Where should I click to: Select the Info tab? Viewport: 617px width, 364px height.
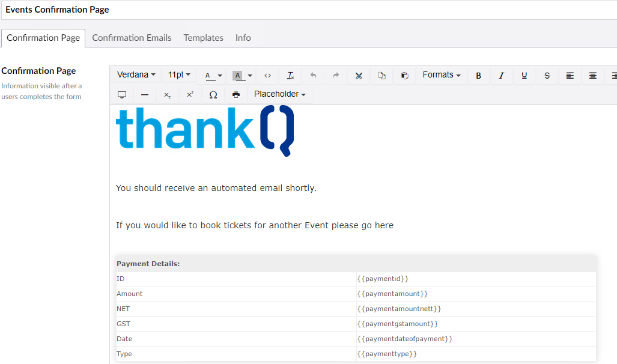[243, 38]
